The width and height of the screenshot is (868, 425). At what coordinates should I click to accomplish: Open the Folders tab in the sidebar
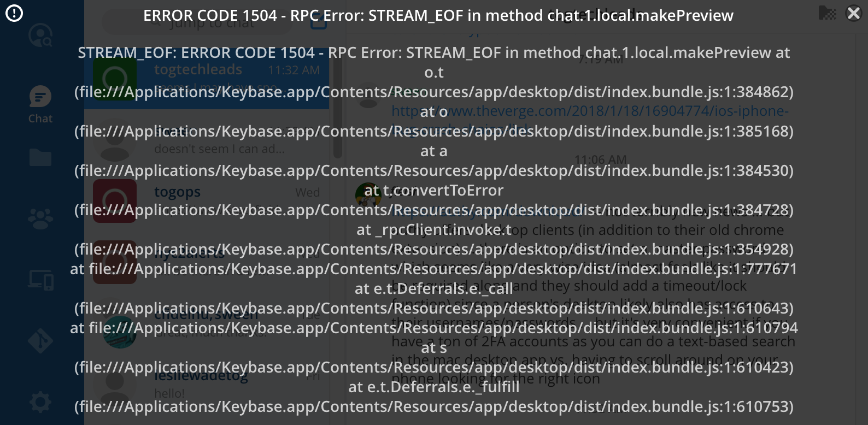[x=40, y=157]
